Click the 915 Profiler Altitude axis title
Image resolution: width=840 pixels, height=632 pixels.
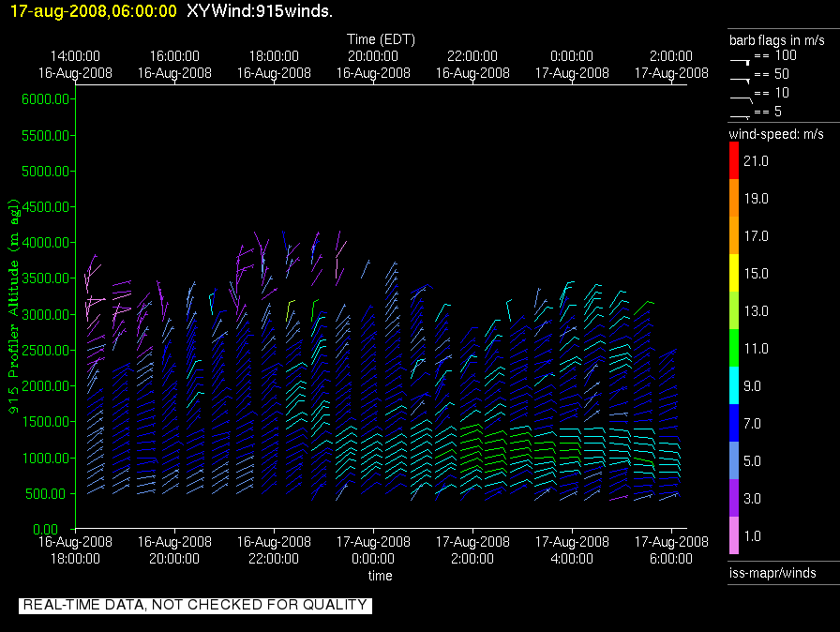(x=15, y=306)
